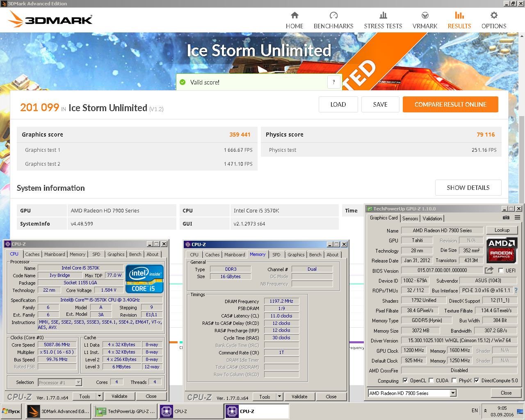
Task: Click the AMD Radeon Graphics logo
Action: tap(501, 250)
